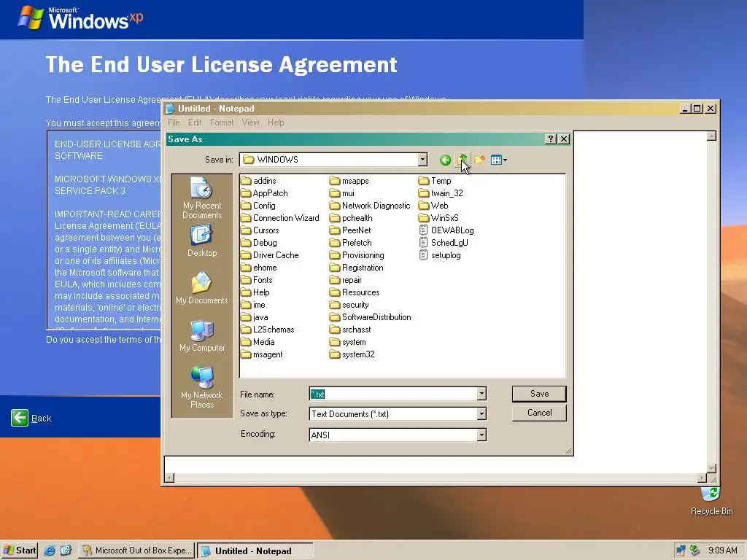Select the WinSxS folder
Screen dimensions: 747x560
(438, 218)
